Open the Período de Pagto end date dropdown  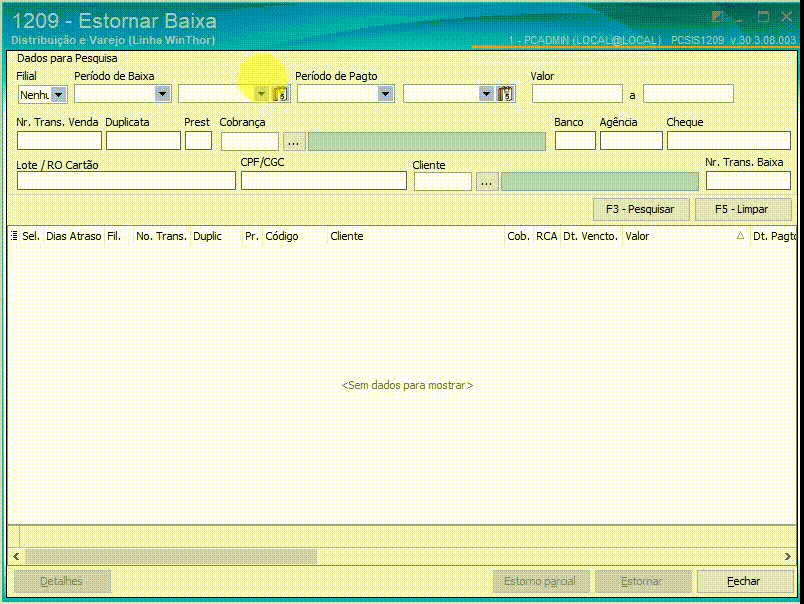click(x=486, y=94)
